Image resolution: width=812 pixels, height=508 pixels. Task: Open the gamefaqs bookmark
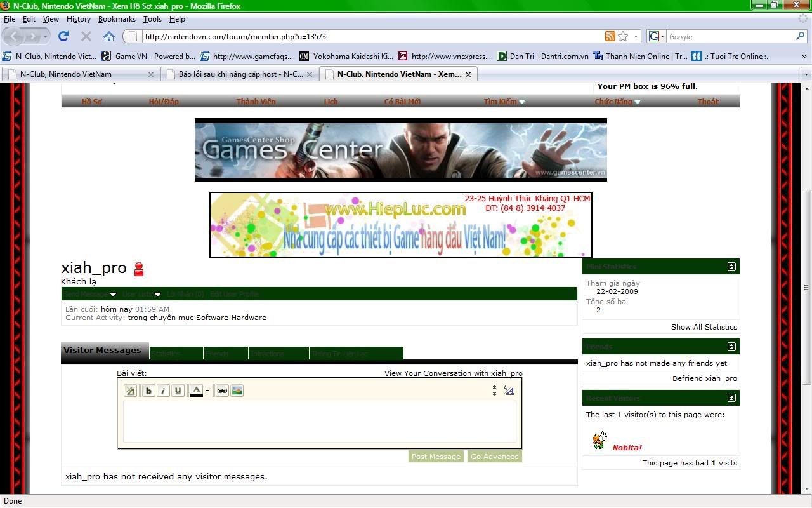(247, 56)
